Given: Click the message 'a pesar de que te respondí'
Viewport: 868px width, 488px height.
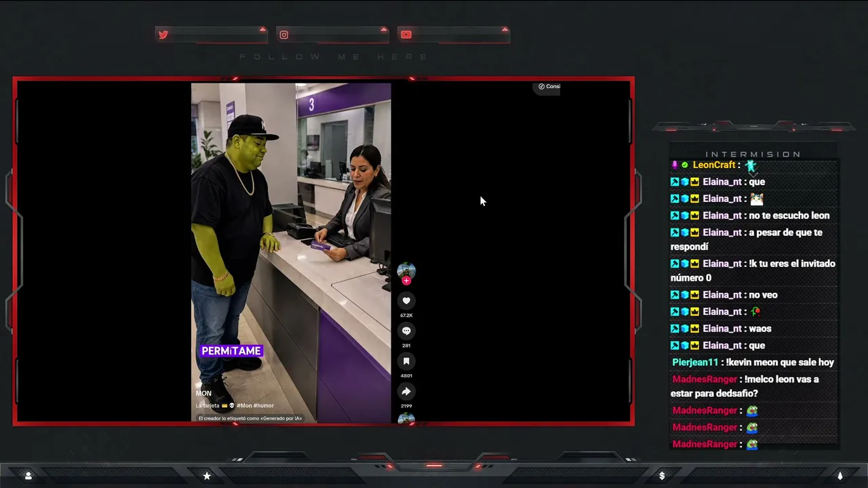Looking at the screenshot, I should [746, 239].
